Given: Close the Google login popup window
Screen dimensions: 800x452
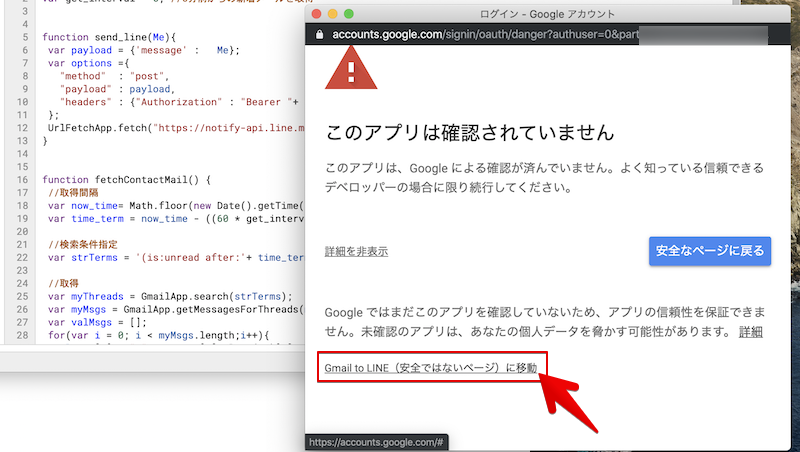Looking at the screenshot, I should point(318,14).
